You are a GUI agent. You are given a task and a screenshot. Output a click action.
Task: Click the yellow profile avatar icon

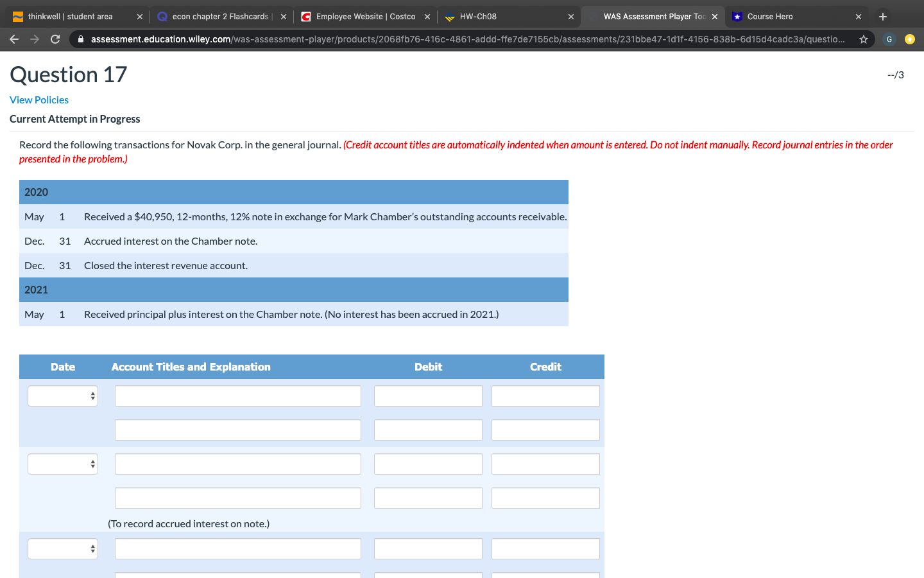[910, 39]
